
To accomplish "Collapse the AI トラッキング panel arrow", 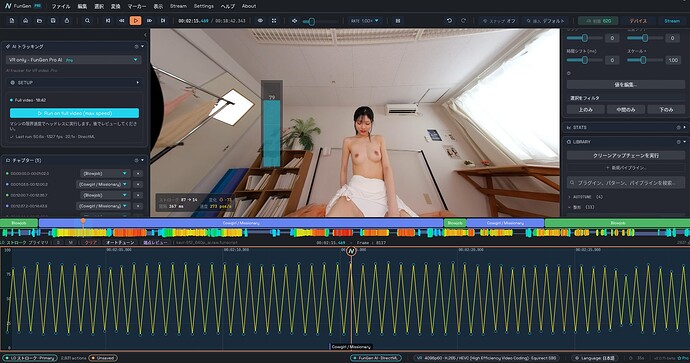I will 143,46.
